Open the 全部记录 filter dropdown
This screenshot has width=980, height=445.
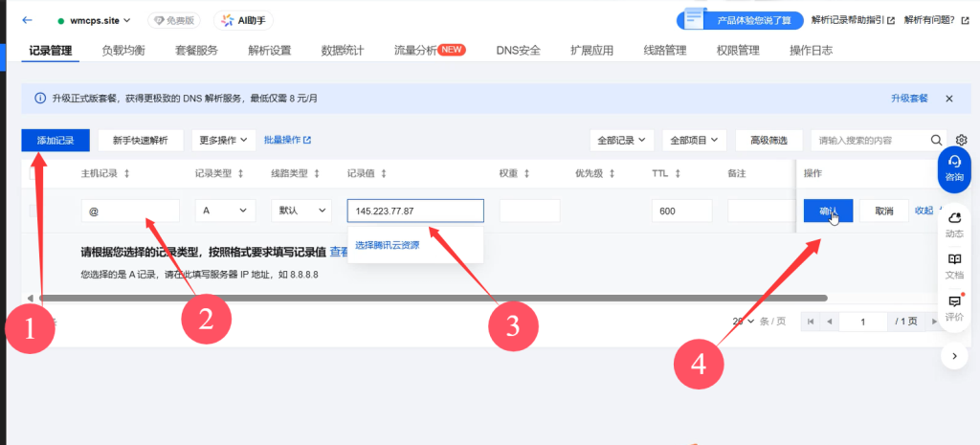(621, 140)
